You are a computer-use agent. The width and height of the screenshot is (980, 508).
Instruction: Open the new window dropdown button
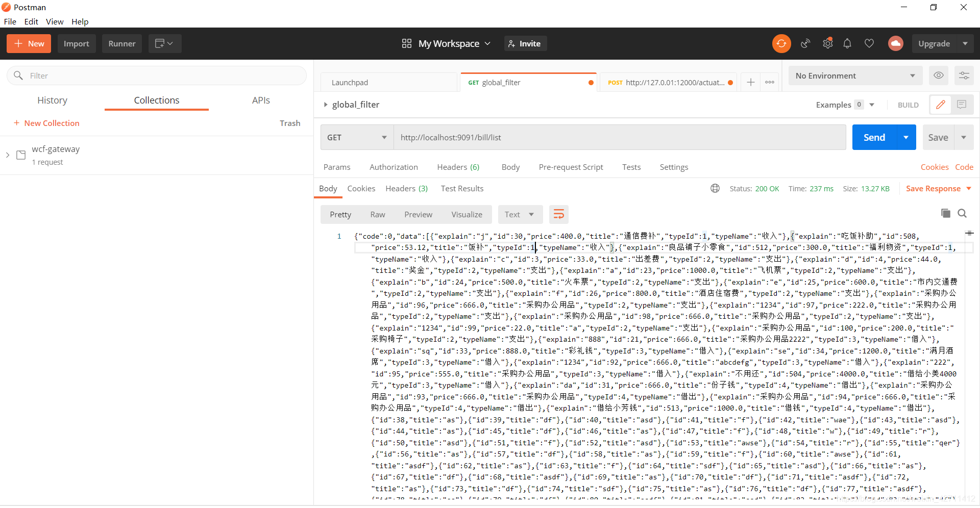(165, 44)
